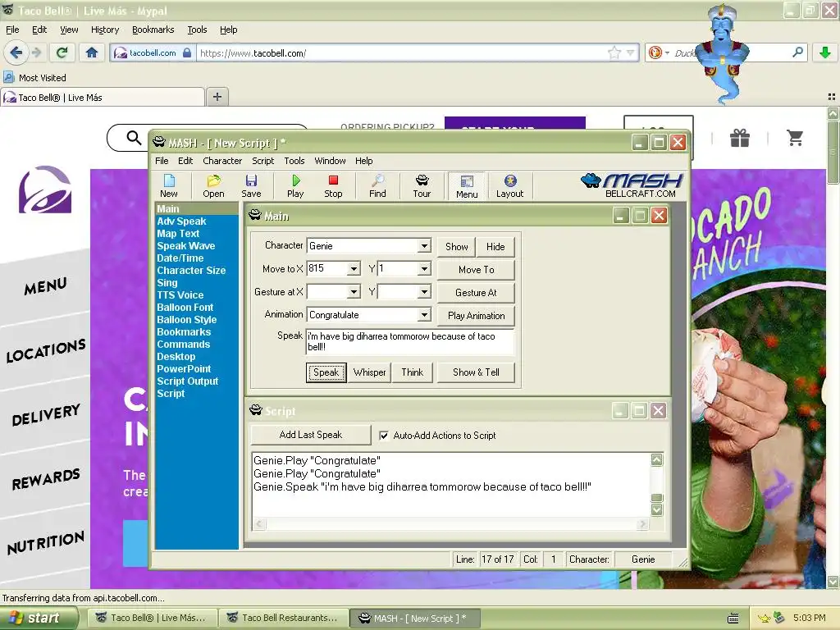Click the Think button
This screenshot has height=630, width=840.
click(x=412, y=372)
